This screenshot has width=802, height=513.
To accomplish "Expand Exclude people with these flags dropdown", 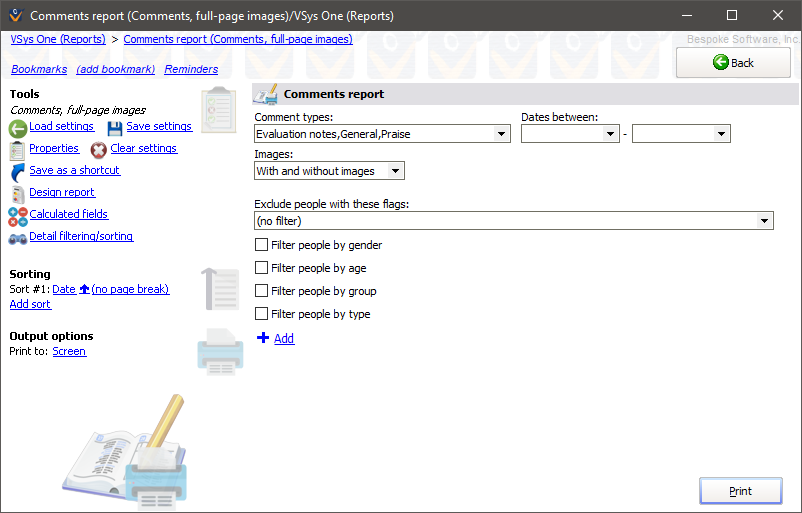I will point(764,221).
